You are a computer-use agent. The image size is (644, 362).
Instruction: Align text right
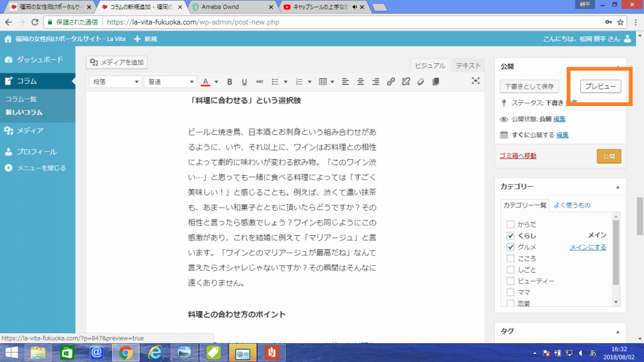coord(376,81)
